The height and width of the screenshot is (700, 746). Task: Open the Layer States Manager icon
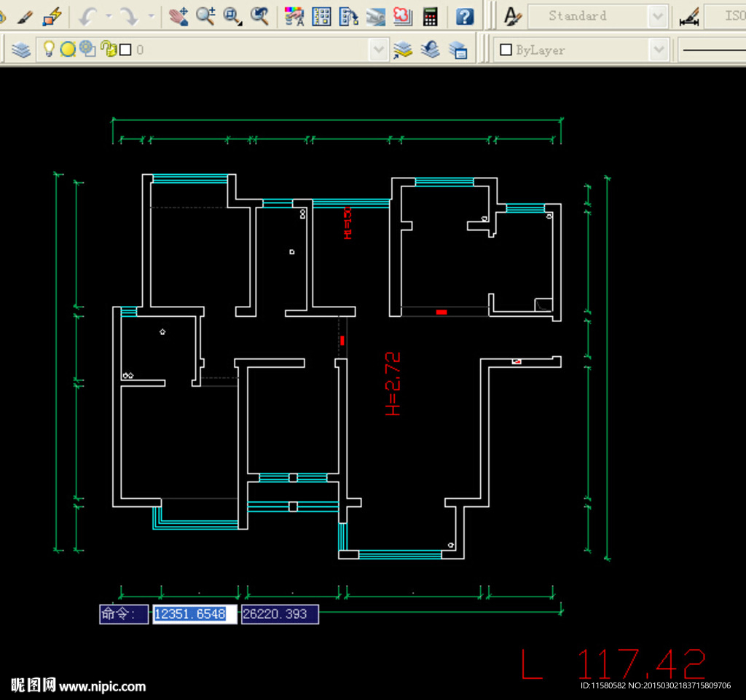(x=458, y=50)
